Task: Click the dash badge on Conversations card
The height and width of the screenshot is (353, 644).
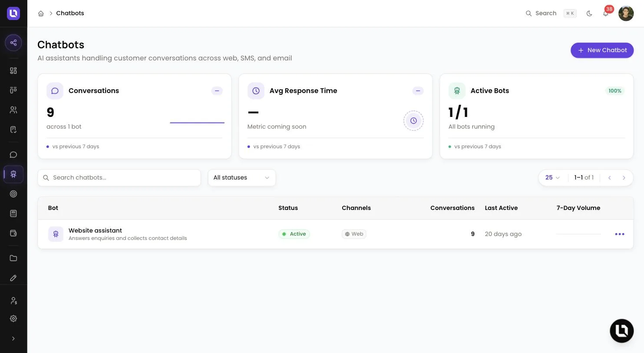Action: tap(217, 91)
